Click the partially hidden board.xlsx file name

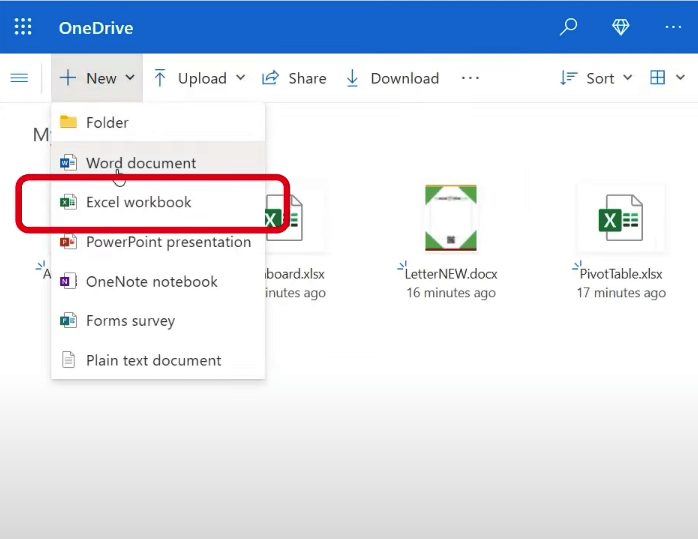(x=295, y=274)
